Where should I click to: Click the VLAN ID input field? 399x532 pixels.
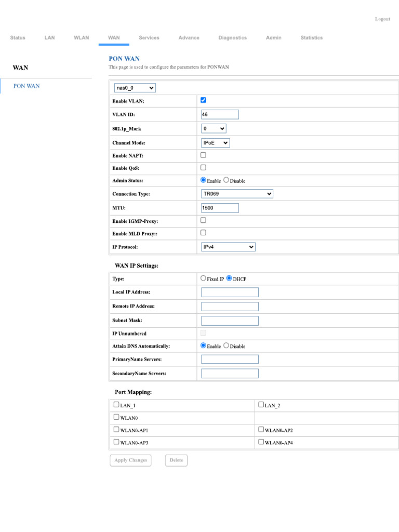tap(220, 115)
